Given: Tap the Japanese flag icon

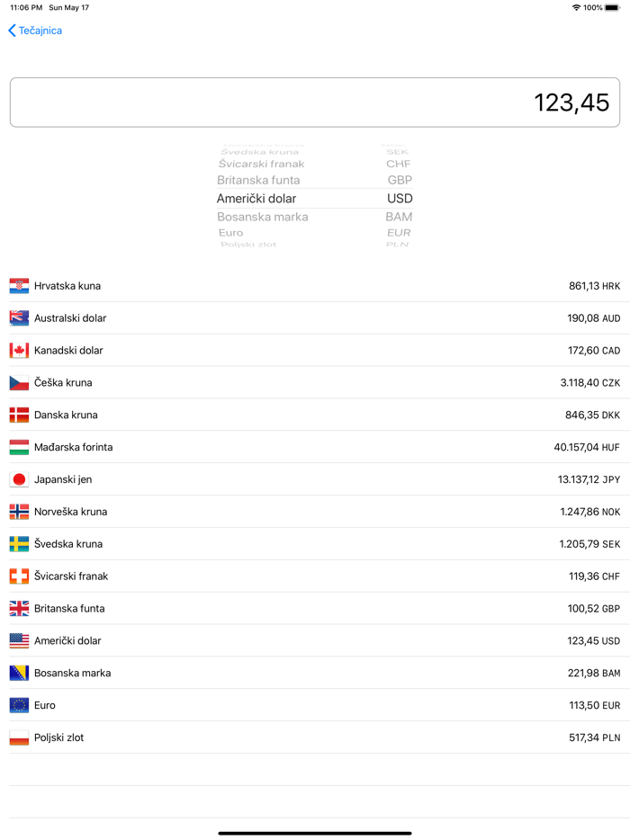Looking at the screenshot, I should (x=19, y=480).
